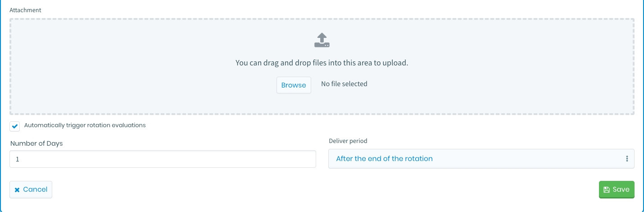Click the checkmark icon beside rotation evaluations
Screen dimensions: 644x212
click(15, 126)
